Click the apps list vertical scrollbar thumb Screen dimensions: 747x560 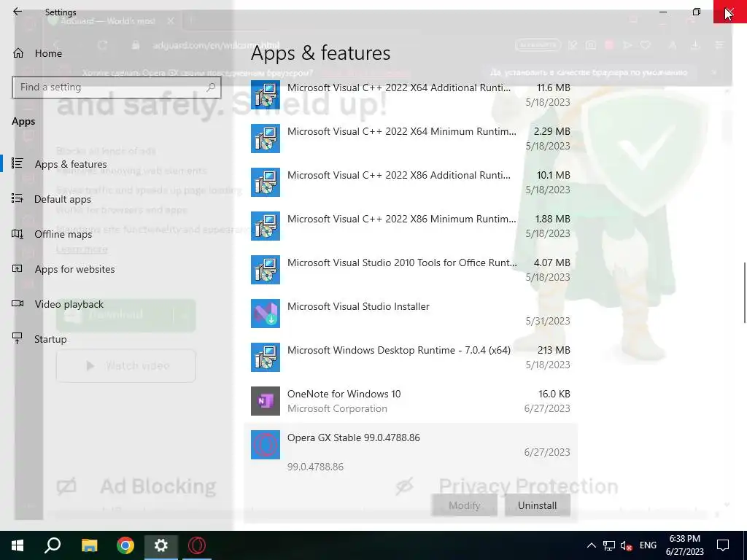pos(745,292)
